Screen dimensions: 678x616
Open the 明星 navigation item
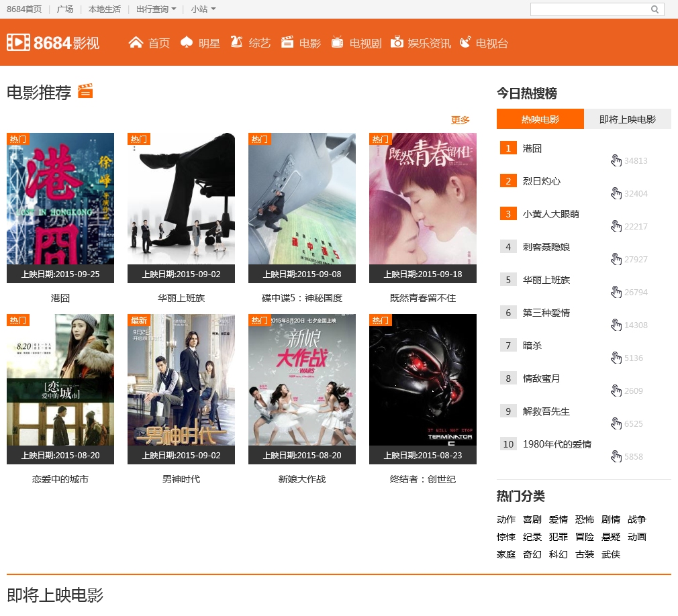(x=209, y=43)
